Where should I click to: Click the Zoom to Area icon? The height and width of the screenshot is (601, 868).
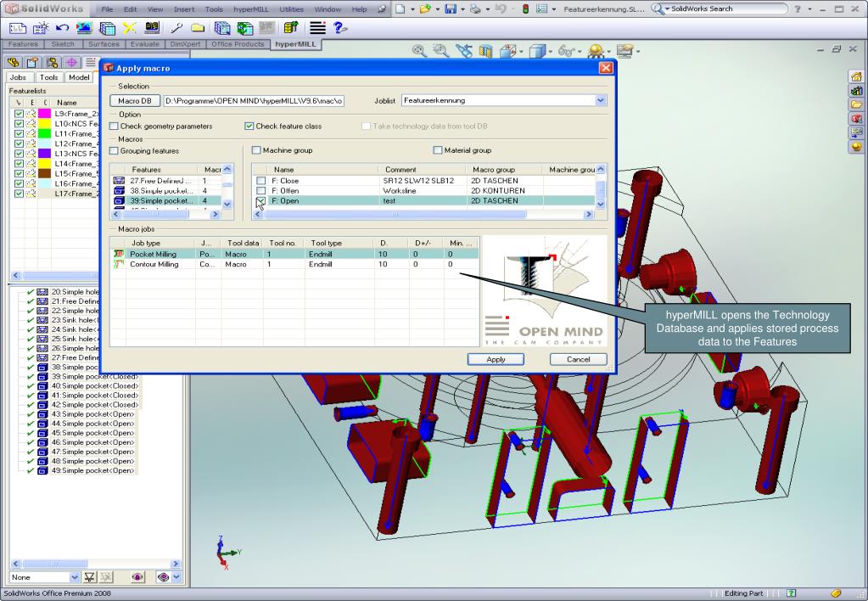440,52
